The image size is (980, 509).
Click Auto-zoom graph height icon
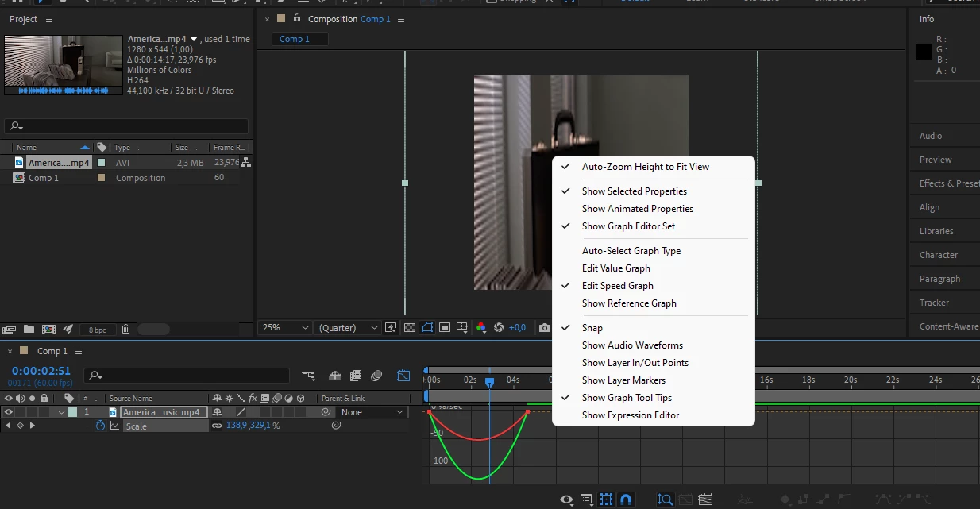click(666, 499)
